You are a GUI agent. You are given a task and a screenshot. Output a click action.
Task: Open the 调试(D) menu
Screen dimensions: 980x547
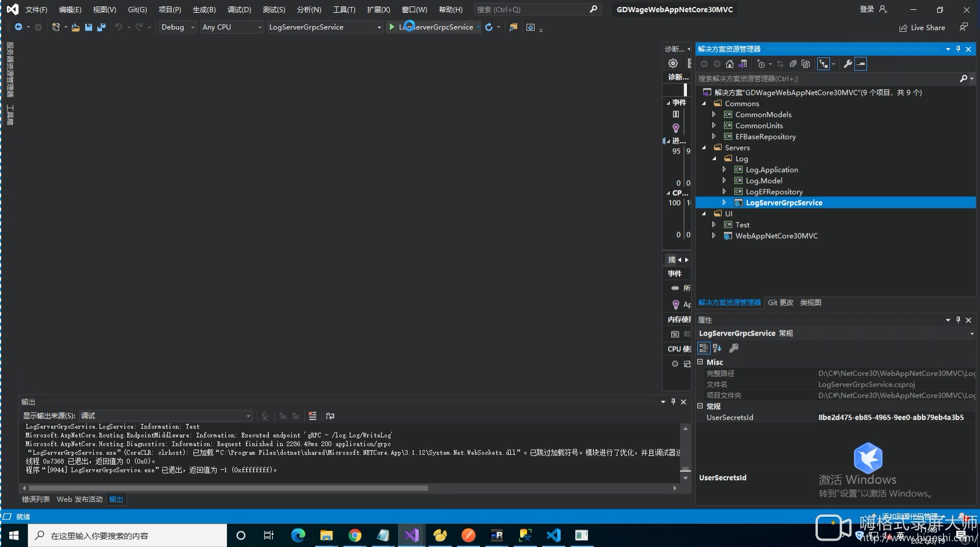[239, 10]
